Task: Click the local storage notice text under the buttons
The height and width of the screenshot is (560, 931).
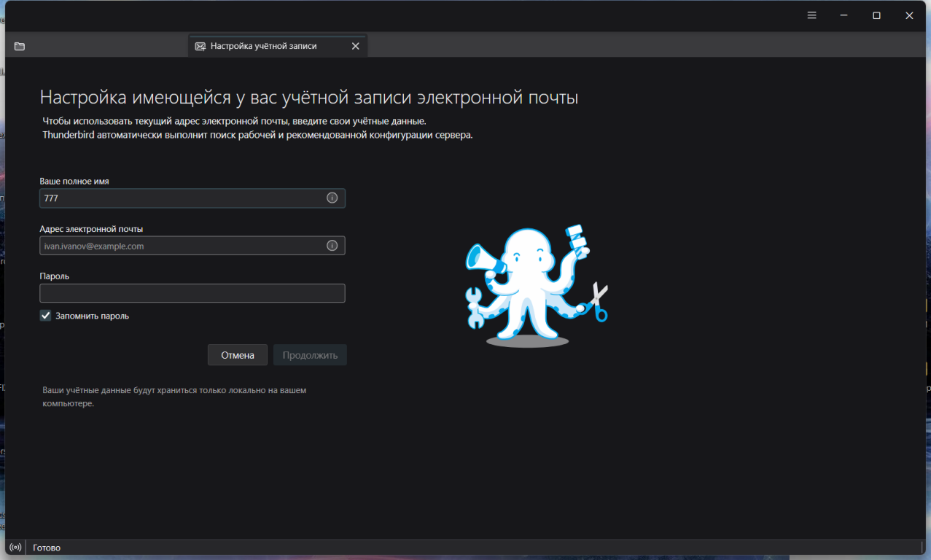Action: click(174, 397)
